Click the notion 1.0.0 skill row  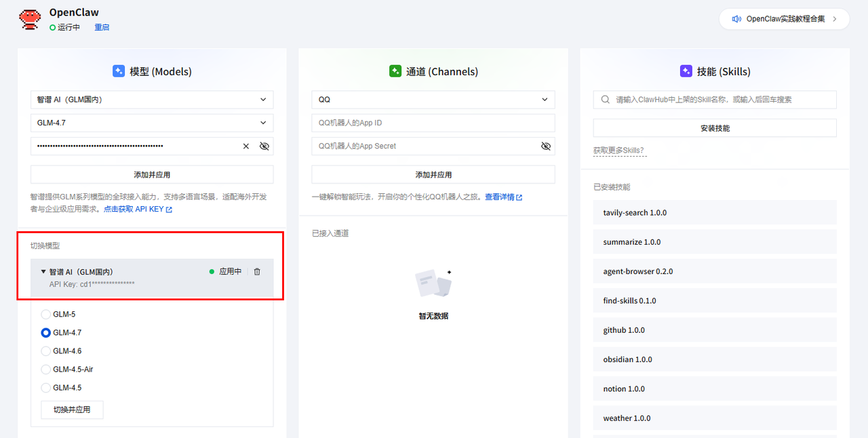(715, 389)
